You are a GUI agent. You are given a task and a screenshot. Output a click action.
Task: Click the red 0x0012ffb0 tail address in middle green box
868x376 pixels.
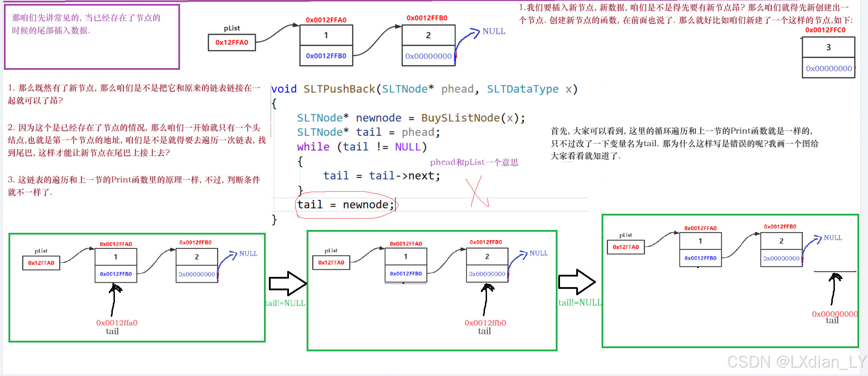pyautogui.click(x=485, y=323)
